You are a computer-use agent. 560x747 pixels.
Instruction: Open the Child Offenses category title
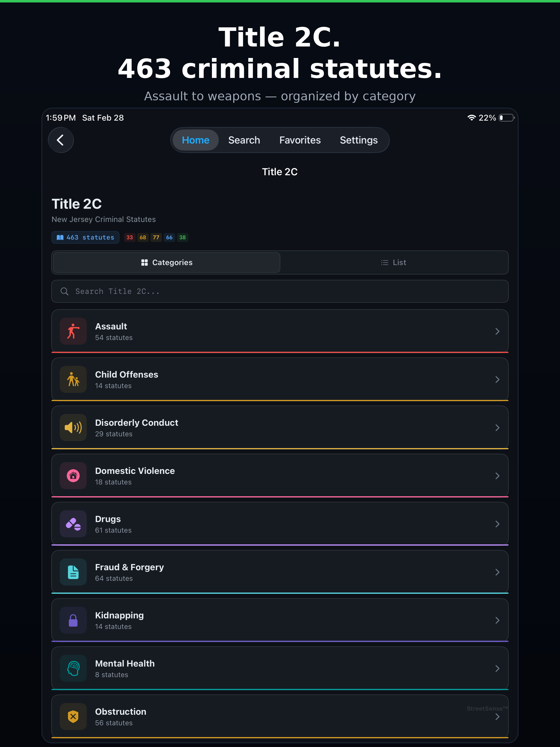click(x=127, y=375)
